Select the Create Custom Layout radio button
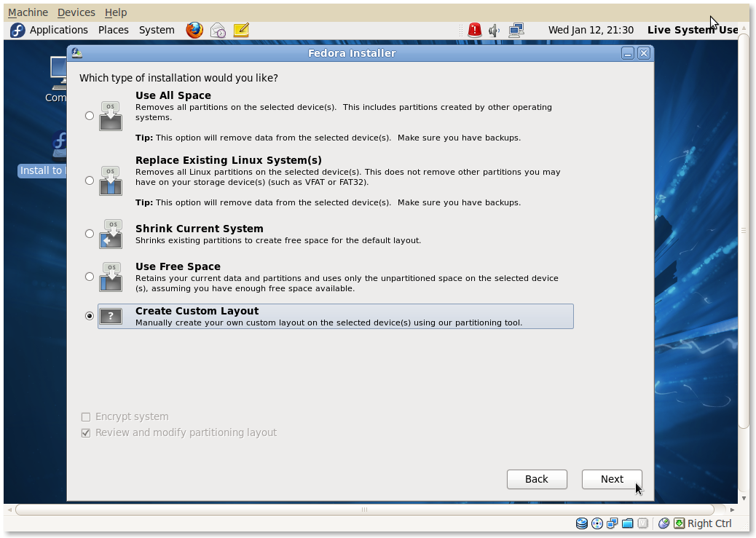 coord(89,316)
